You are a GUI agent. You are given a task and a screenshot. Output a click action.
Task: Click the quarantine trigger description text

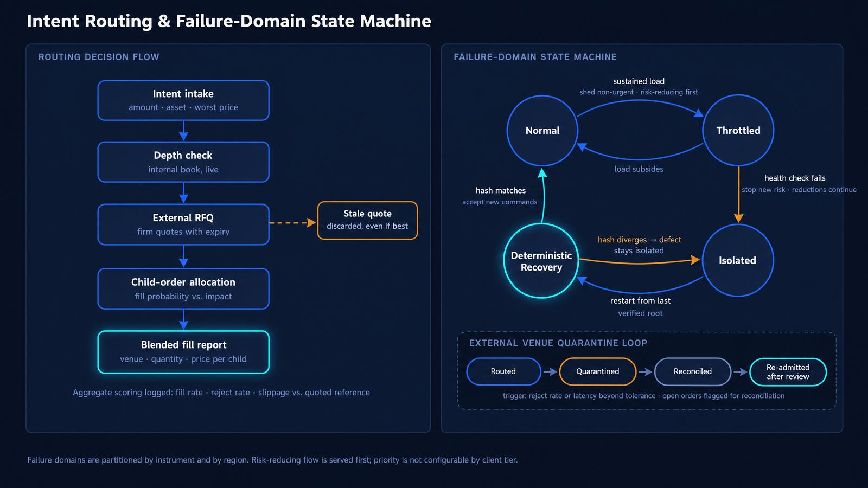643,396
